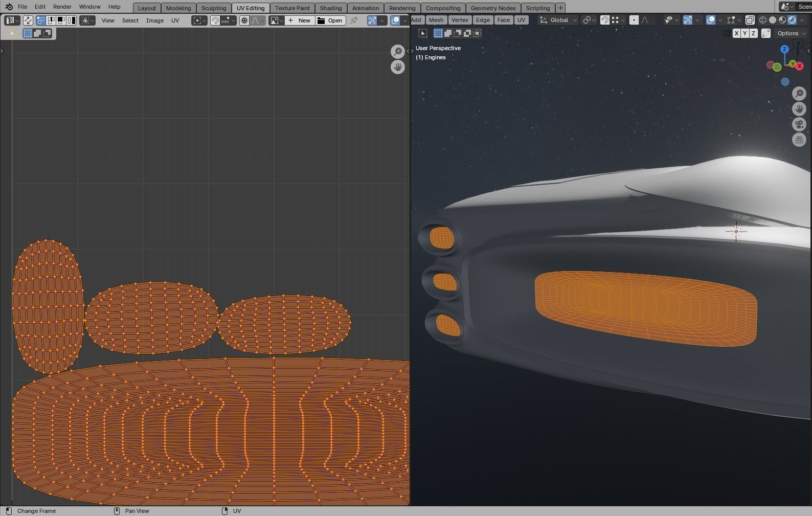Switch to the Geometry Nodes workspace tab
Image resolution: width=812 pixels, height=516 pixels.
493,8
